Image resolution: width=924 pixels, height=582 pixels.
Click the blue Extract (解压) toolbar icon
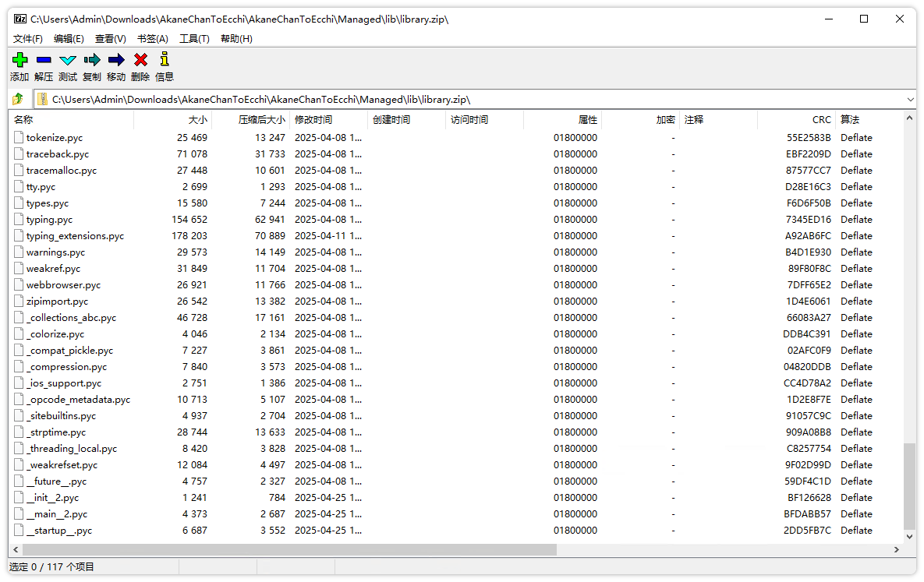pyautogui.click(x=44, y=60)
